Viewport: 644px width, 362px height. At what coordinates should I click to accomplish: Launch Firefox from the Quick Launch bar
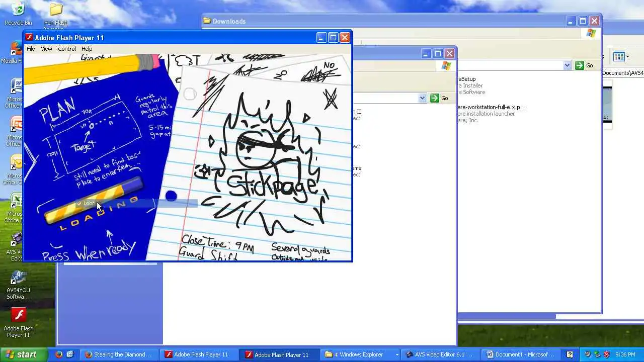(58, 354)
